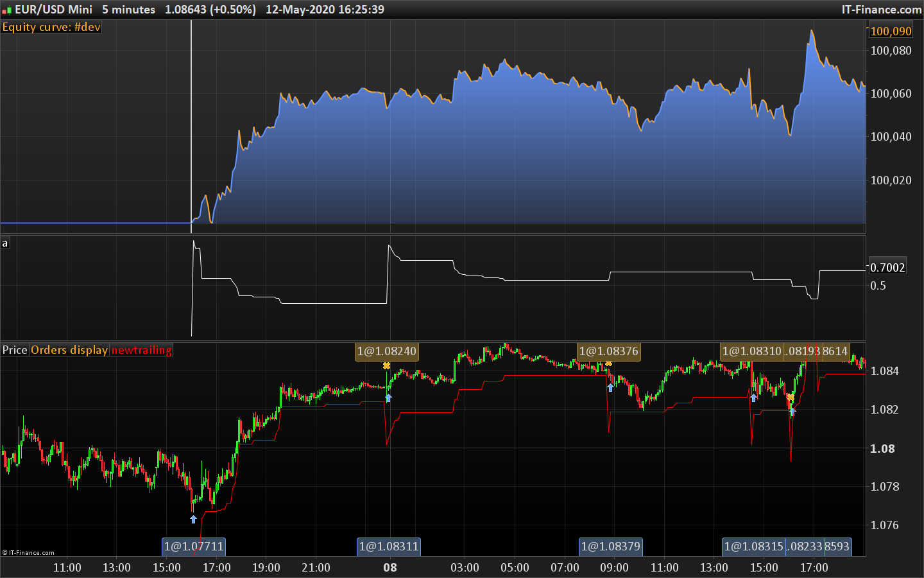Click the partially hidden ".08233" entry label
The width and height of the screenshot is (924, 578).
pos(805,547)
